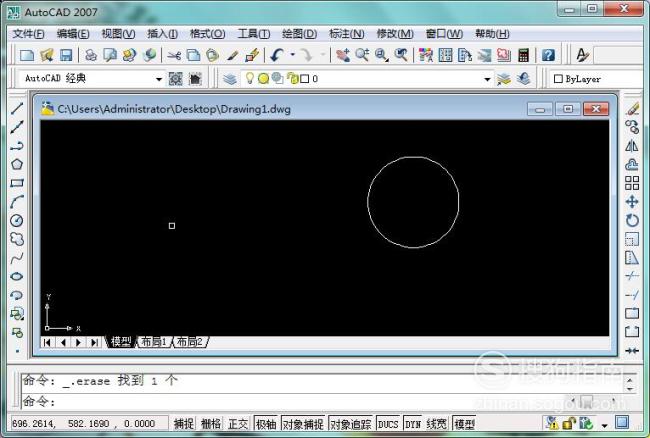Viewport: 650px width, 438px height.
Task: Open the 视图(V) menu
Action: pos(119,34)
